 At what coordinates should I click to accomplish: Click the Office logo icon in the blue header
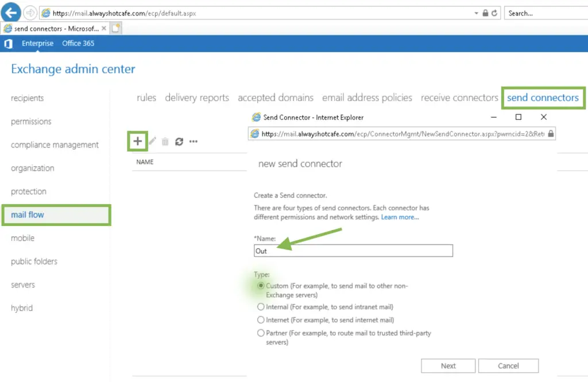coord(8,44)
